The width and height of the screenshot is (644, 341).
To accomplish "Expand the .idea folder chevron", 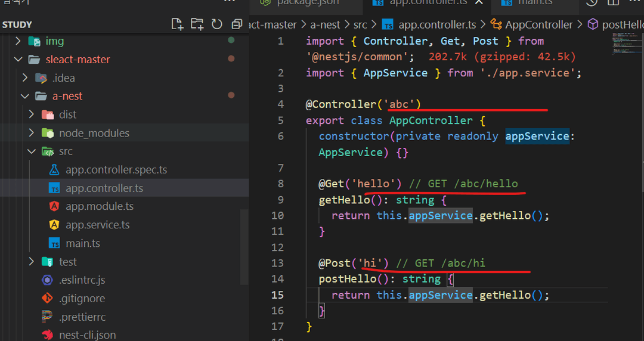I will click(x=24, y=77).
